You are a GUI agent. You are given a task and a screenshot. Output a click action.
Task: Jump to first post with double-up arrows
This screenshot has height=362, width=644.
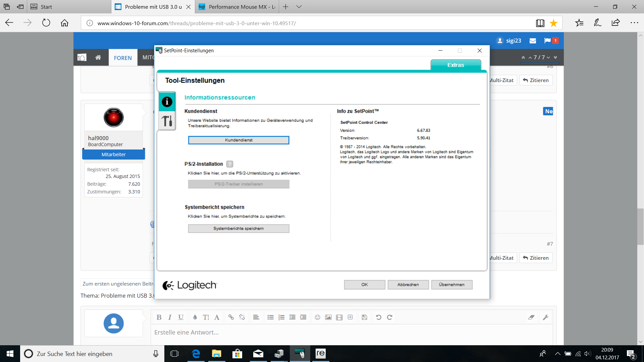click(523, 57)
